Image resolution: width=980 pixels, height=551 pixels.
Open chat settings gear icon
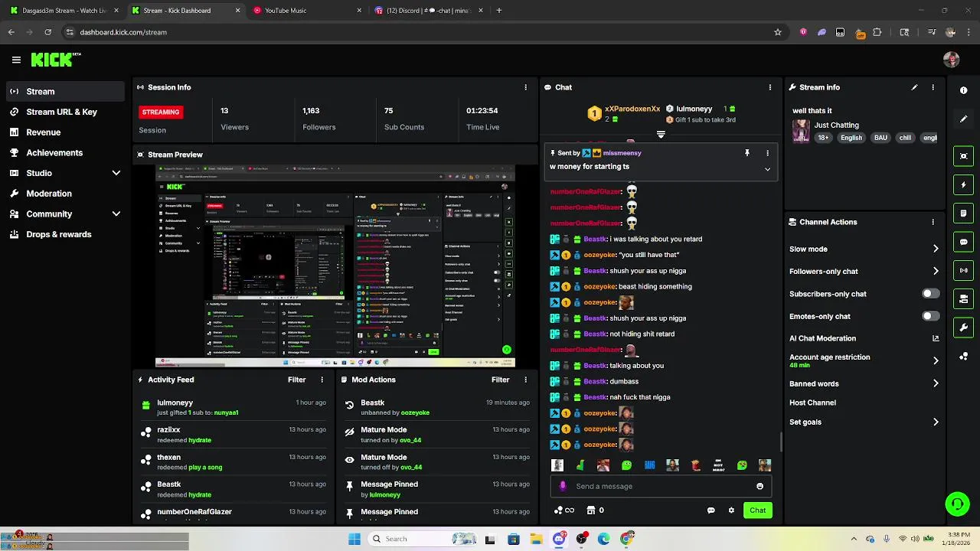click(731, 510)
